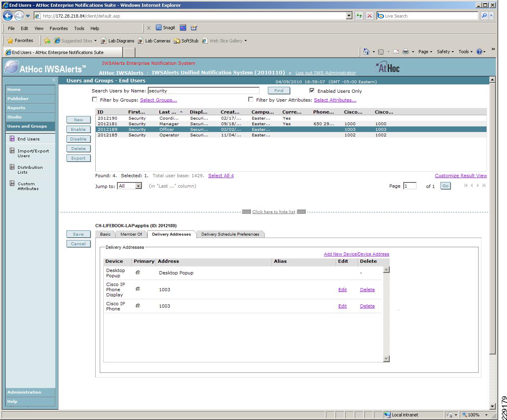Viewport: 507px width, 420px height.
Task: Open the SoftStub favorites folder
Action: click(x=186, y=41)
